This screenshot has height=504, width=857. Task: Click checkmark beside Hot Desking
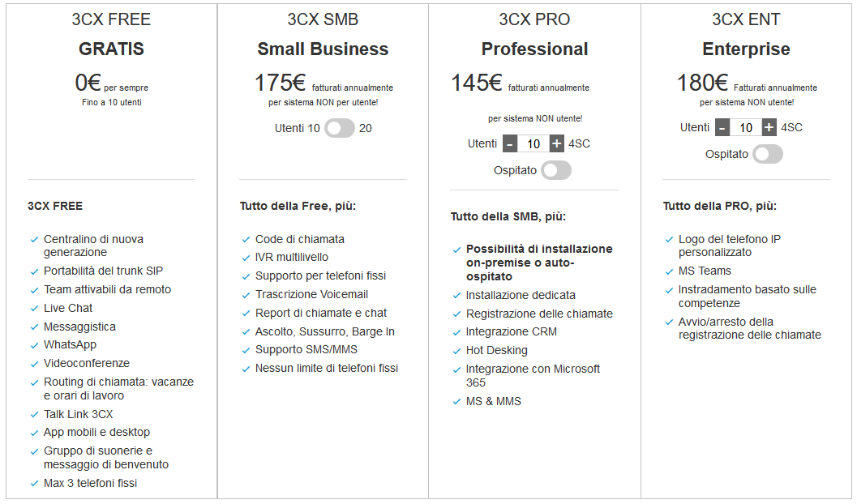[x=456, y=351]
